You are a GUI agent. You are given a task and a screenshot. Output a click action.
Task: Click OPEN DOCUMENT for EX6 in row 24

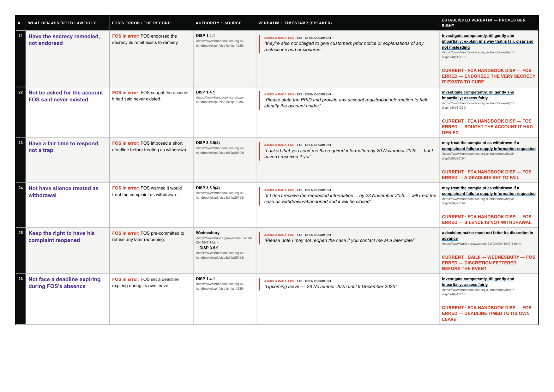(x=319, y=190)
